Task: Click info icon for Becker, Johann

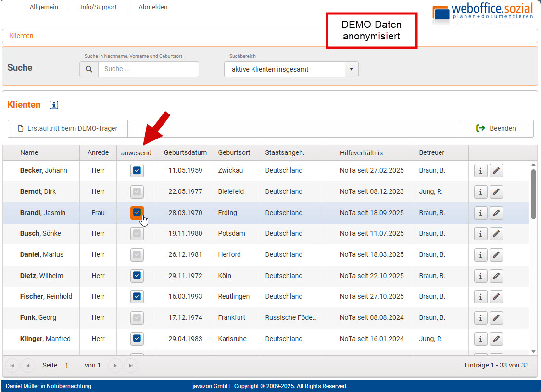Action: 480,171
